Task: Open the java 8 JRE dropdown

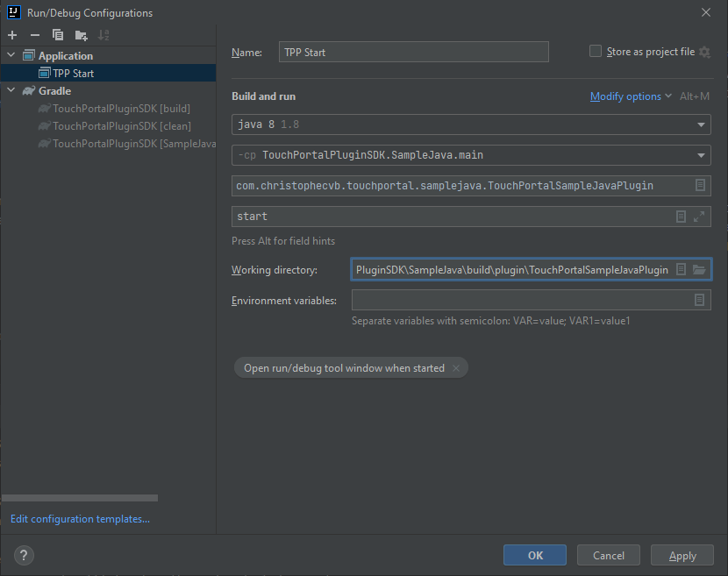Action: pyautogui.click(x=699, y=124)
